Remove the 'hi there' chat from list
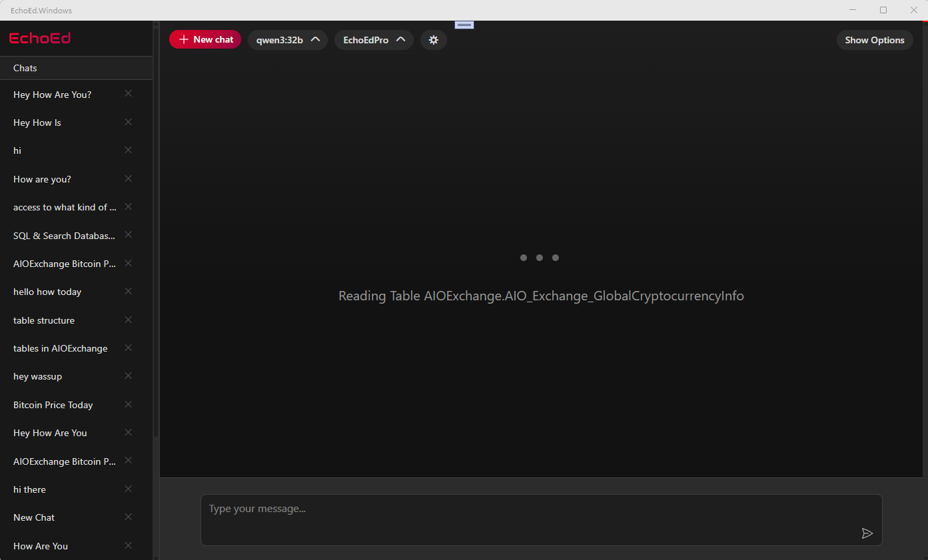Image resolution: width=928 pixels, height=560 pixels. [x=129, y=489]
